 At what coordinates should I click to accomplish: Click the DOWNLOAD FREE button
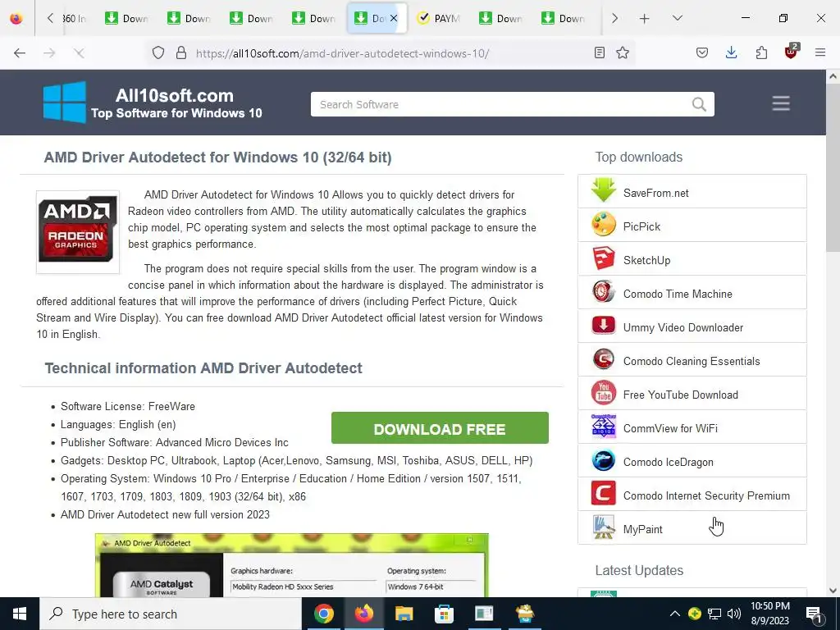[440, 428]
